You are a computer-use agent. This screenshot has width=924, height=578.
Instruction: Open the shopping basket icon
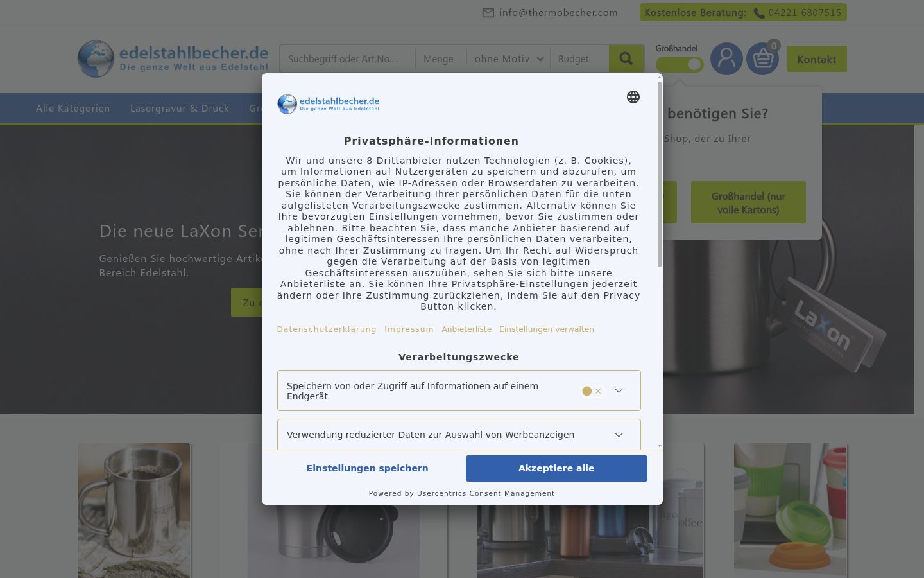coord(762,59)
